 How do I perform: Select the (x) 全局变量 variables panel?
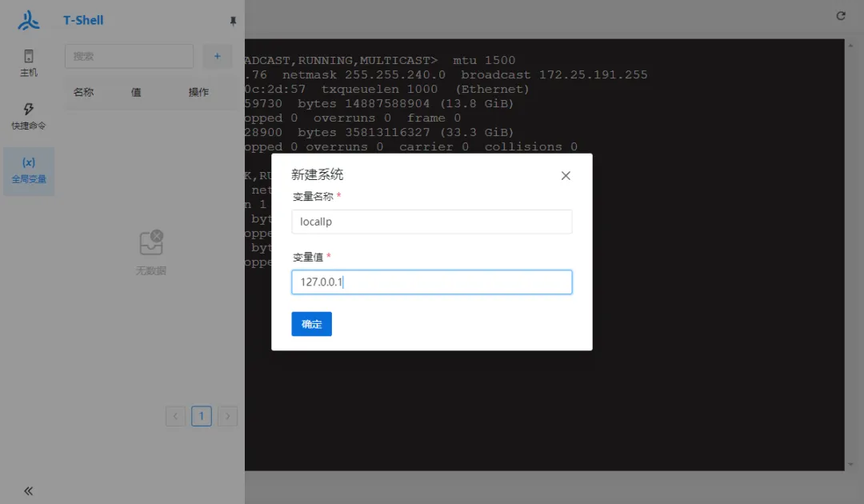(28, 170)
